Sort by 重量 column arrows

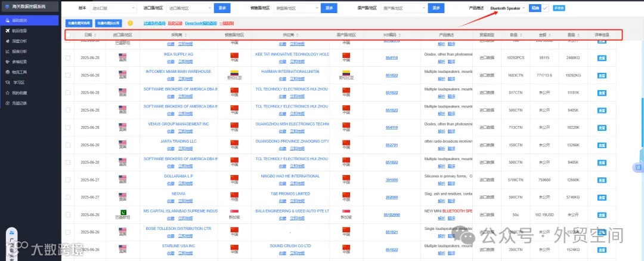click(x=578, y=35)
